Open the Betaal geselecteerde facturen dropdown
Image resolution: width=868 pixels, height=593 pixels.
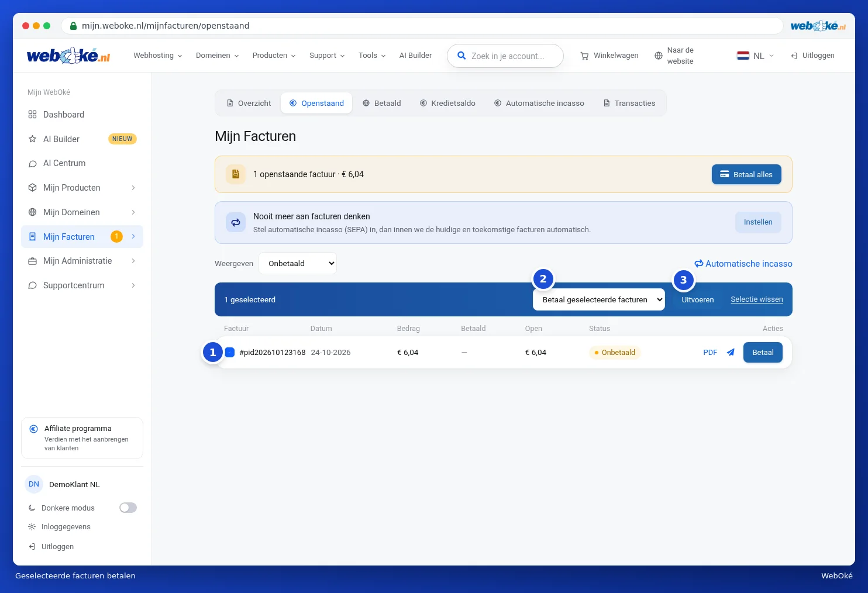599,299
